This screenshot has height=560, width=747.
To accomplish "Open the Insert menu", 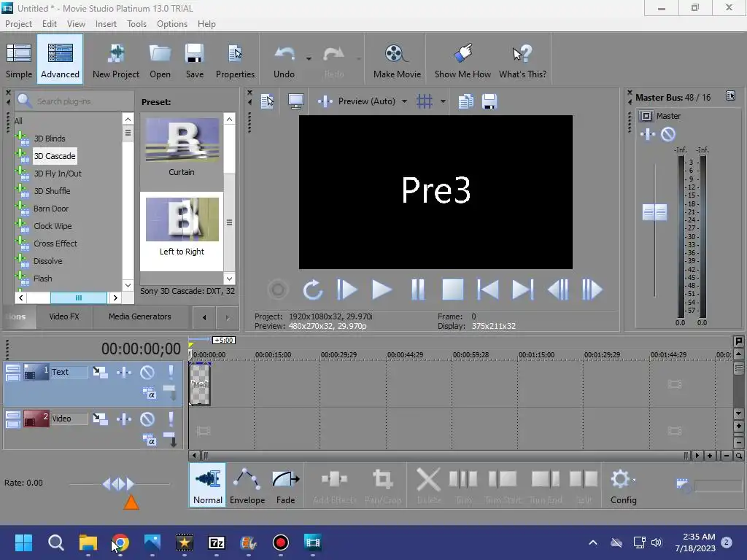I will point(106,24).
